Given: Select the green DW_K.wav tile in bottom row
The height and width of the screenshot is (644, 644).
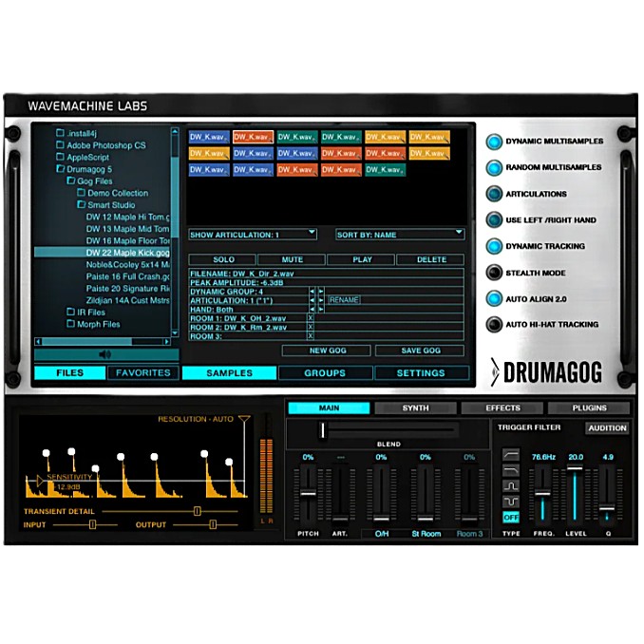Looking at the screenshot, I should click(386, 170).
